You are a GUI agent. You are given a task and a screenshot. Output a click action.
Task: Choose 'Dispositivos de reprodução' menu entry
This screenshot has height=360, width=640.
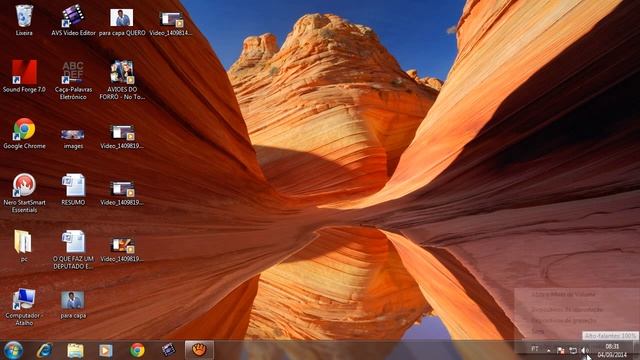pos(567,310)
